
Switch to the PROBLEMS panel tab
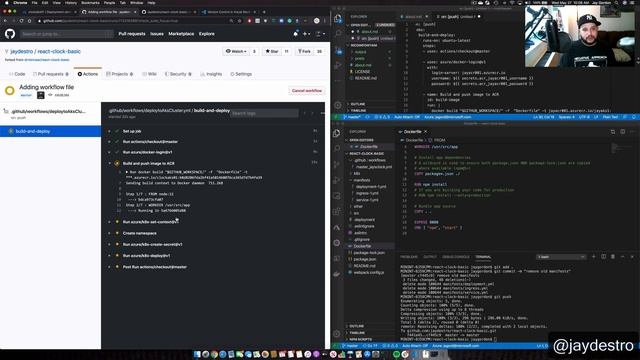coord(409,257)
